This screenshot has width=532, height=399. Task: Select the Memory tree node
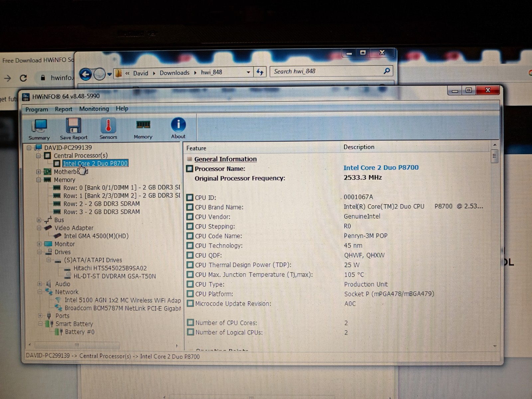point(65,180)
